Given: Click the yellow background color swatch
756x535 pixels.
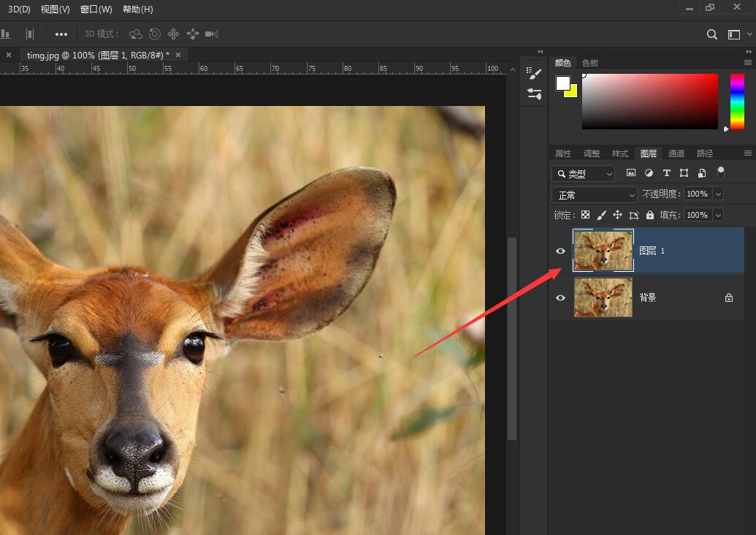Looking at the screenshot, I should coord(572,92).
